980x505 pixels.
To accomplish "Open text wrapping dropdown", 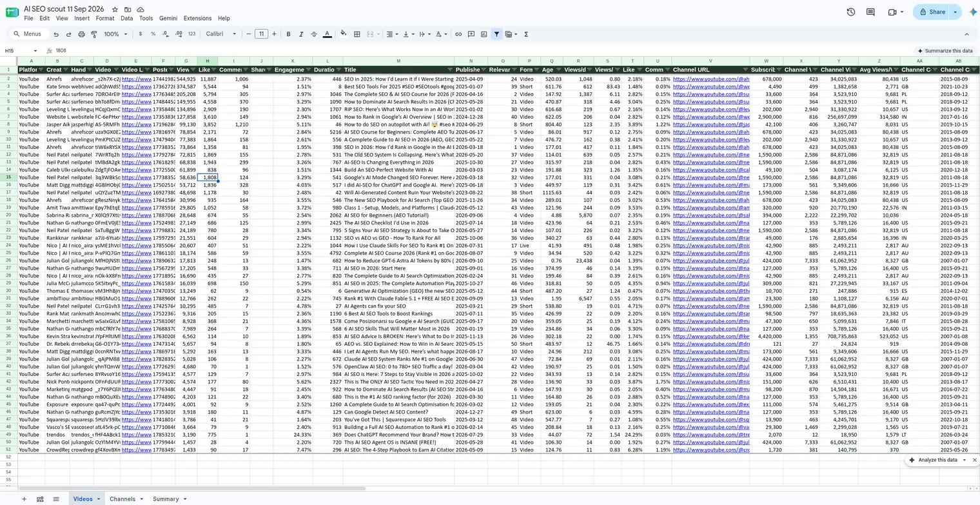I will tap(425, 34).
